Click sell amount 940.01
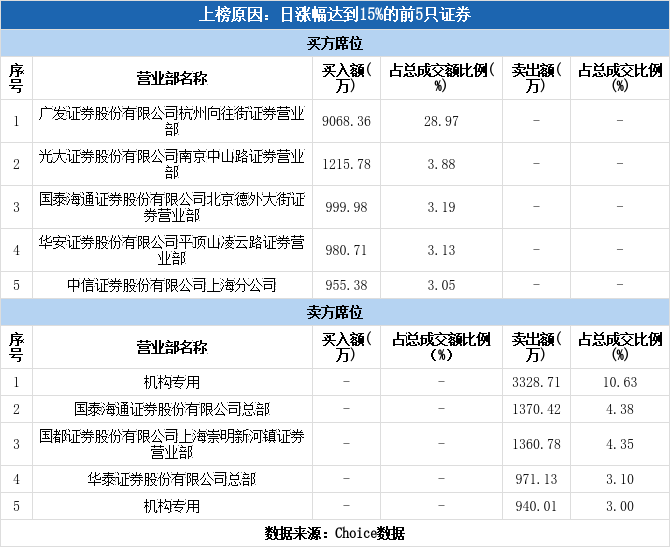The image size is (670, 547). click(x=536, y=506)
